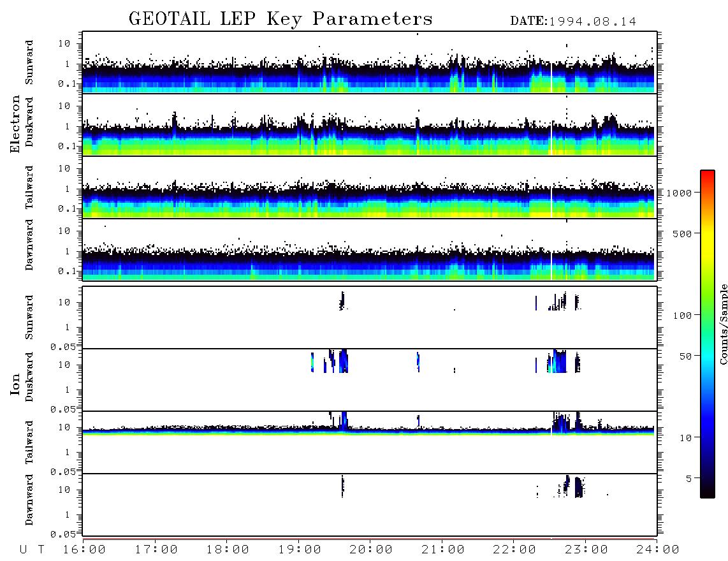Screen dimensions: 728x561
Task: Click the Ion Duskward burst near 19:40
Action: 344,361
